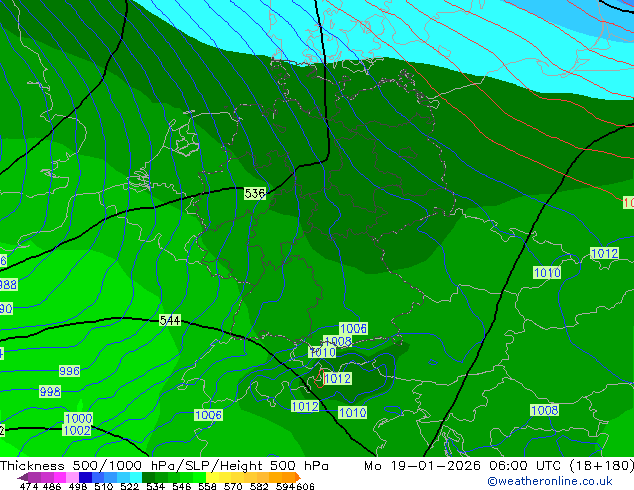Screen dimensions: 634x490
Task: Click the 536 height contour label
Action: click(255, 194)
